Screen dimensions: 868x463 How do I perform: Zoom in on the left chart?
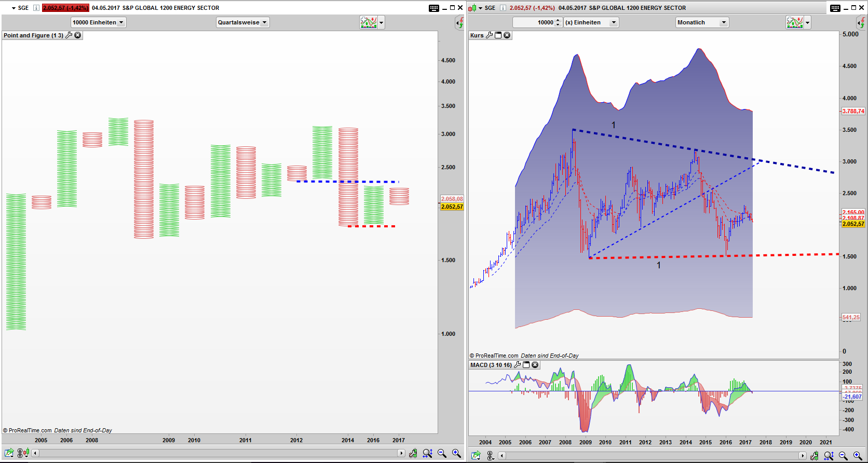point(456,453)
